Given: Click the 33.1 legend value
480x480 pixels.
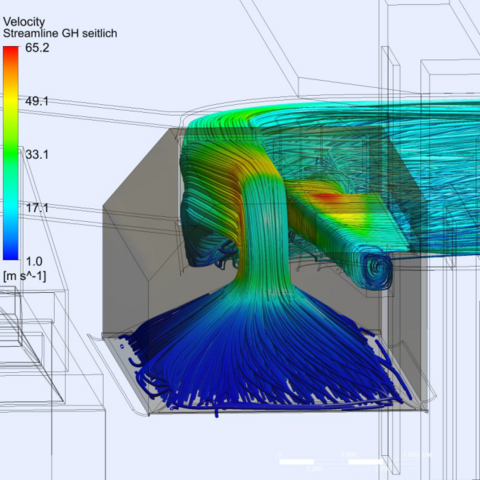Looking at the screenshot, I should (x=37, y=155).
